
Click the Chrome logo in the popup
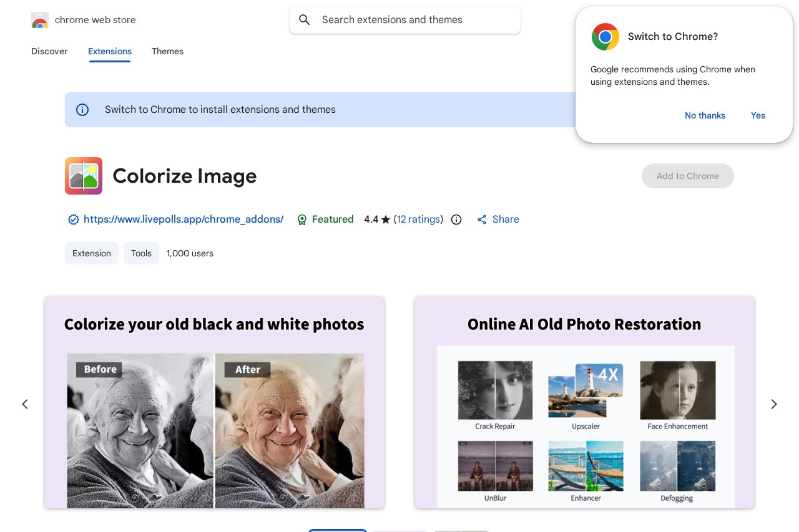pyautogui.click(x=605, y=37)
